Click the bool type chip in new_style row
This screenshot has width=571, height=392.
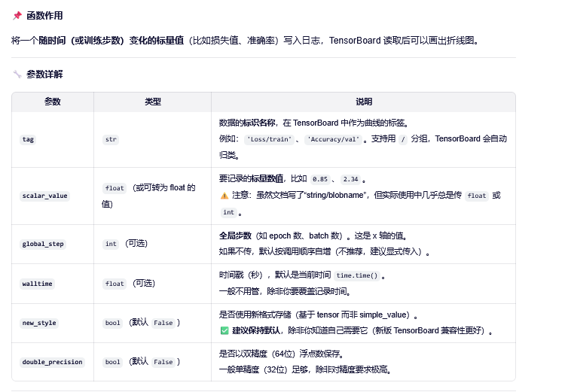coord(112,323)
